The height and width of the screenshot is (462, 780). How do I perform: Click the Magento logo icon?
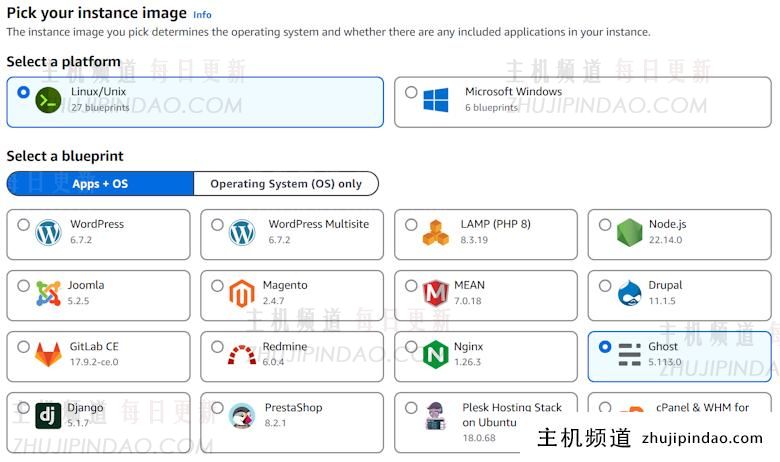pyautogui.click(x=242, y=293)
